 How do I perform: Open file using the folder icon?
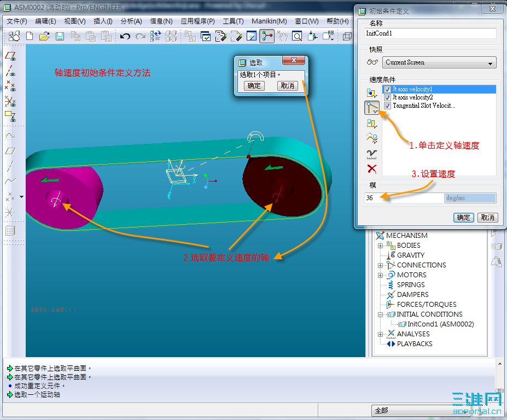coord(44,36)
